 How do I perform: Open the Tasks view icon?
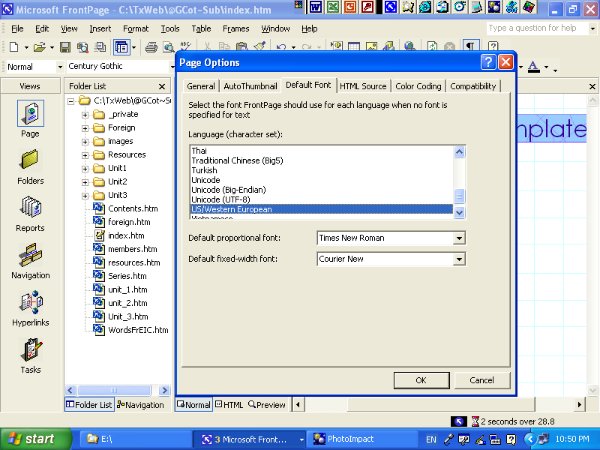pos(30,355)
